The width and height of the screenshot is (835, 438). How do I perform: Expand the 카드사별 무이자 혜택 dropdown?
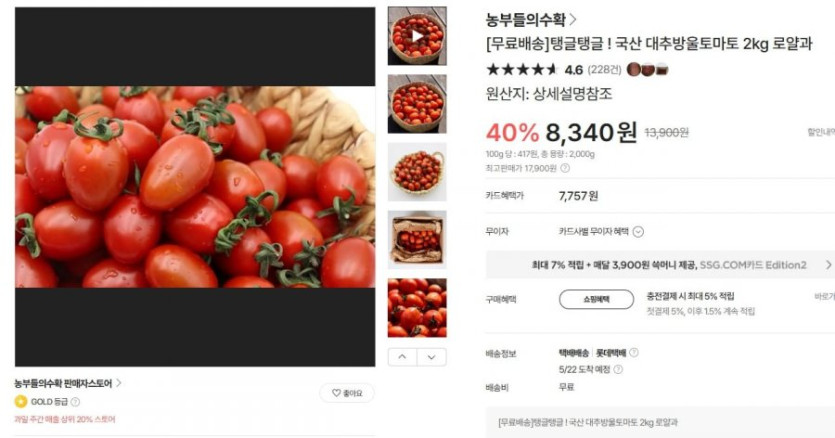tap(638, 232)
